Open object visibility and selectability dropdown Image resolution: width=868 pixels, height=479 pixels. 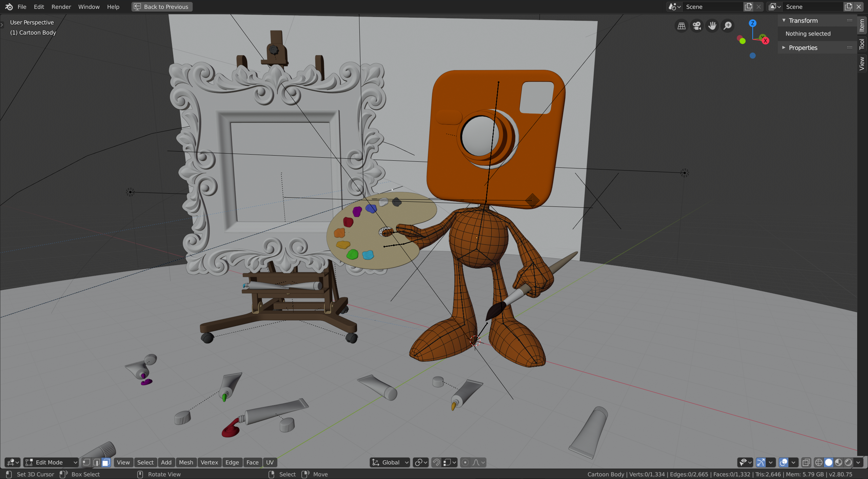point(745,462)
